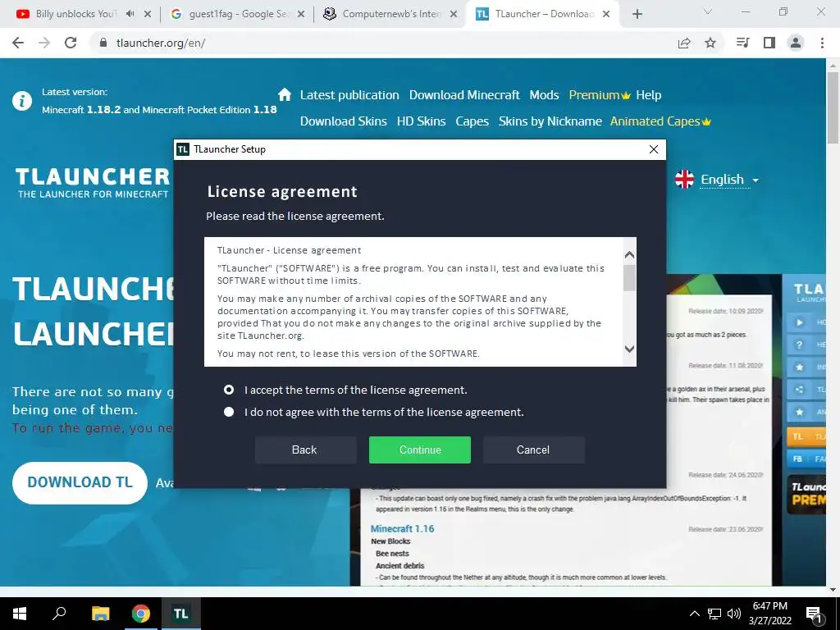Open the tab search chevron
Image resolution: width=840 pixels, height=630 pixels.
(708, 11)
